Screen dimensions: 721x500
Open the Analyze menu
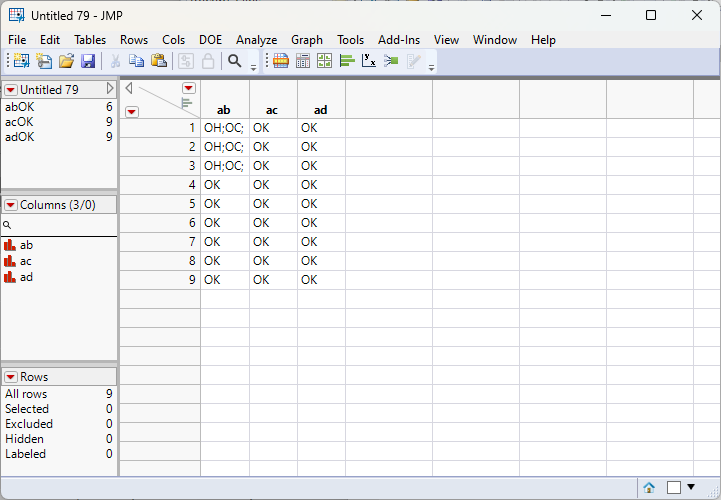[257, 40]
